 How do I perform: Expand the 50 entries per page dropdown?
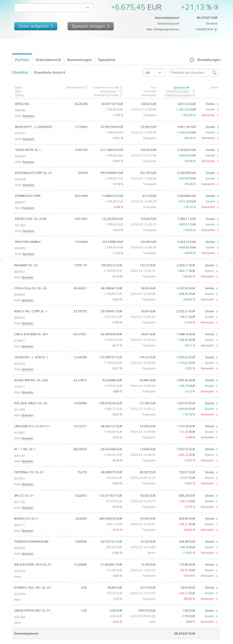[x=154, y=73]
